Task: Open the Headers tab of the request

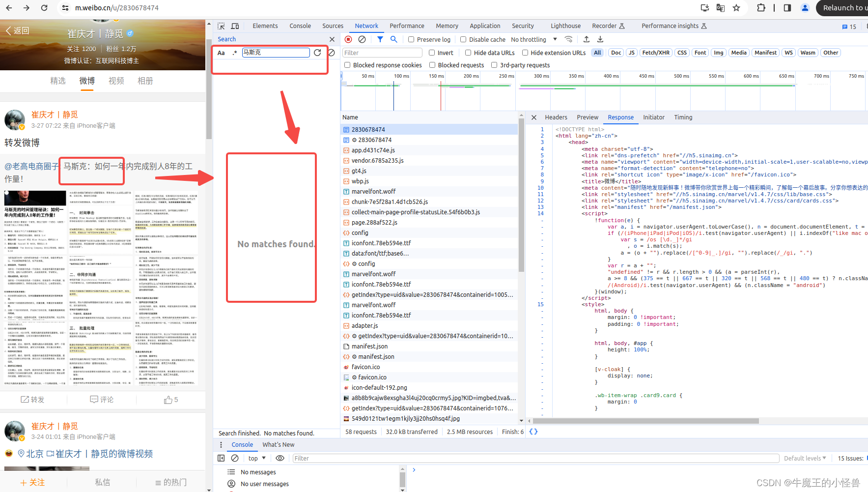Action: (x=556, y=117)
